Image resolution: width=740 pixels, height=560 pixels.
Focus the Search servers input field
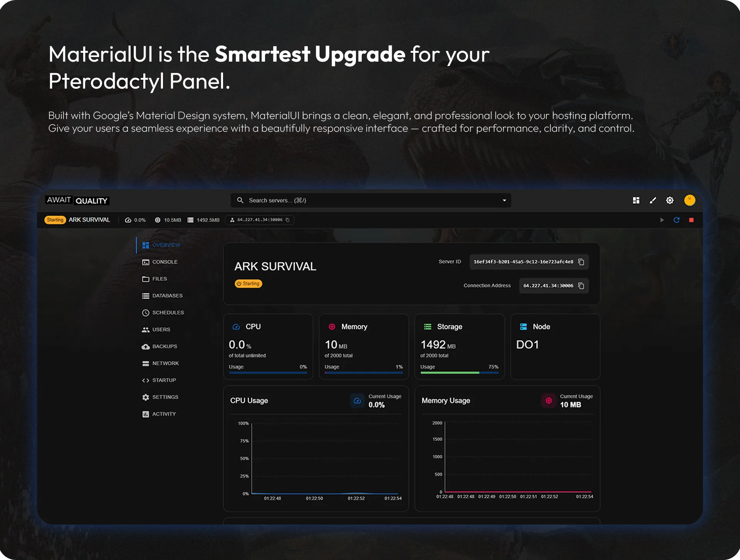coord(371,200)
